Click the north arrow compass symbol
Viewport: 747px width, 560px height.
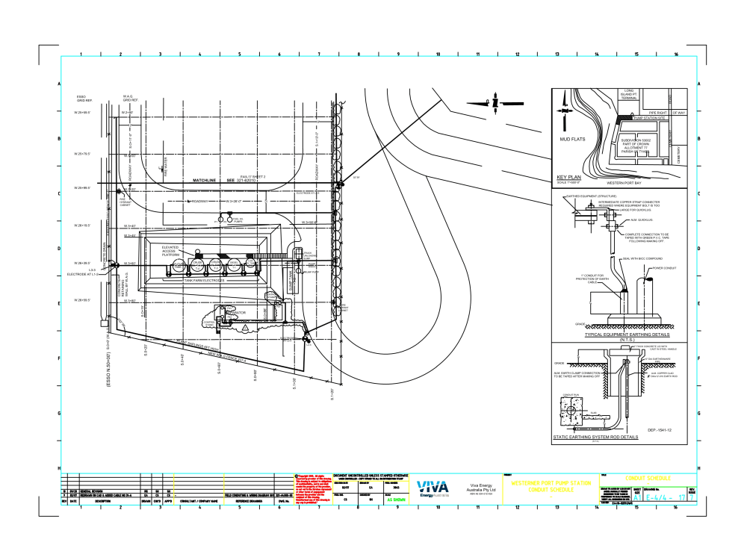497,102
